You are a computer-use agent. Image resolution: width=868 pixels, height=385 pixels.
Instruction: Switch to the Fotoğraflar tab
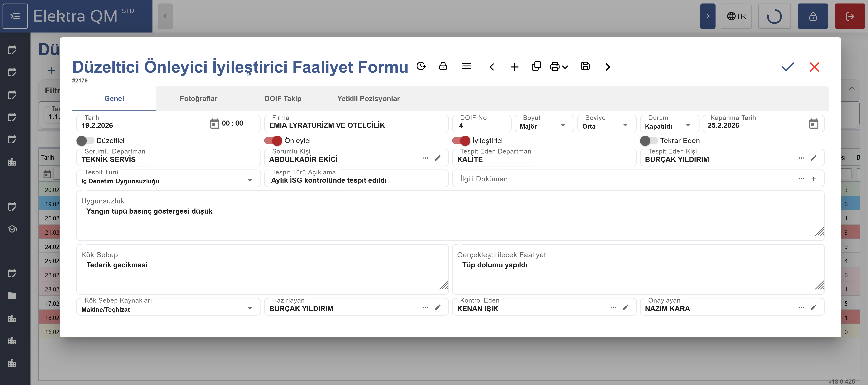[199, 99]
